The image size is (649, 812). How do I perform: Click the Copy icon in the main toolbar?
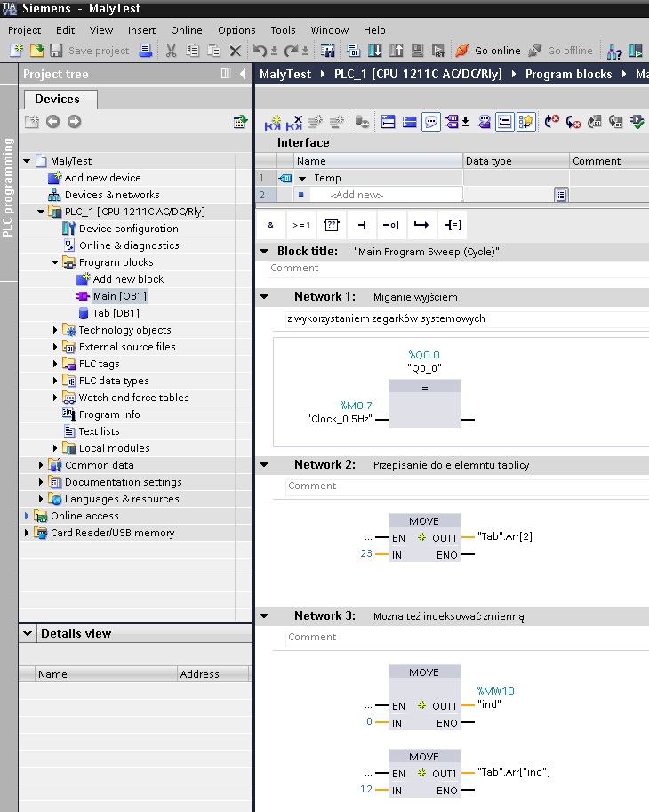(192, 50)
